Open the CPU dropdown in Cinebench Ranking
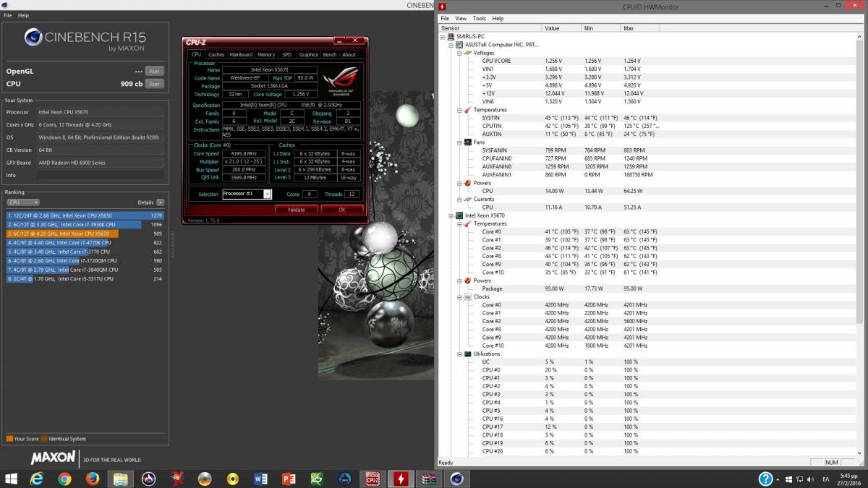Viewport: 868px width, 488px height. click(x=22, y=202)
